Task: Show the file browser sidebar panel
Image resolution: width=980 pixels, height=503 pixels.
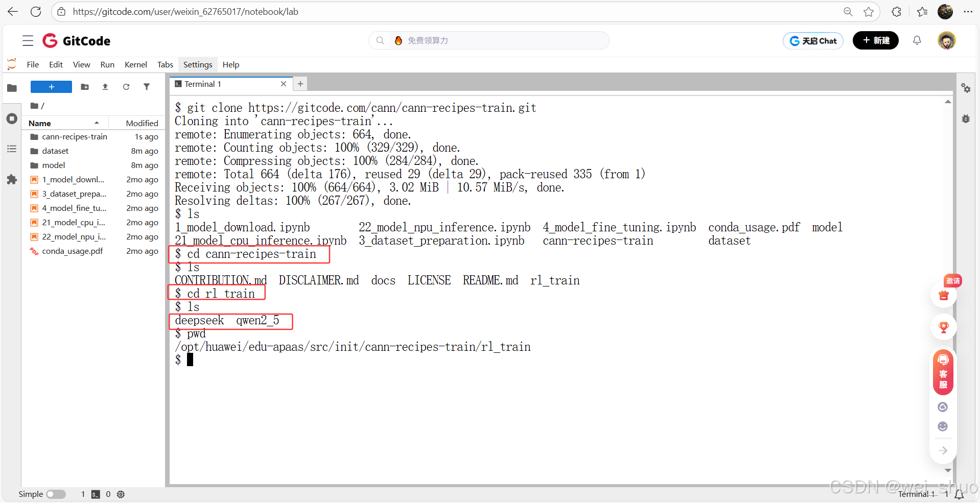Action: click(x=12, y=88)
